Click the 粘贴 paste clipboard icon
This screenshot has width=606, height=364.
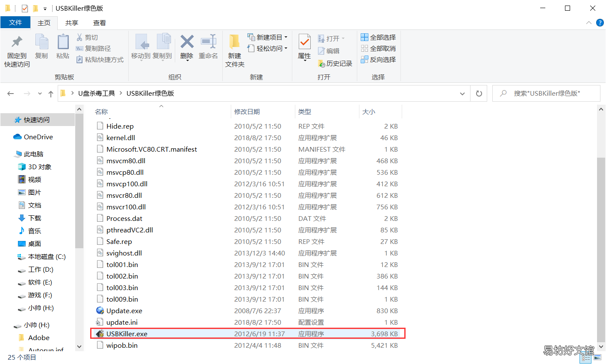coord(63,42)
